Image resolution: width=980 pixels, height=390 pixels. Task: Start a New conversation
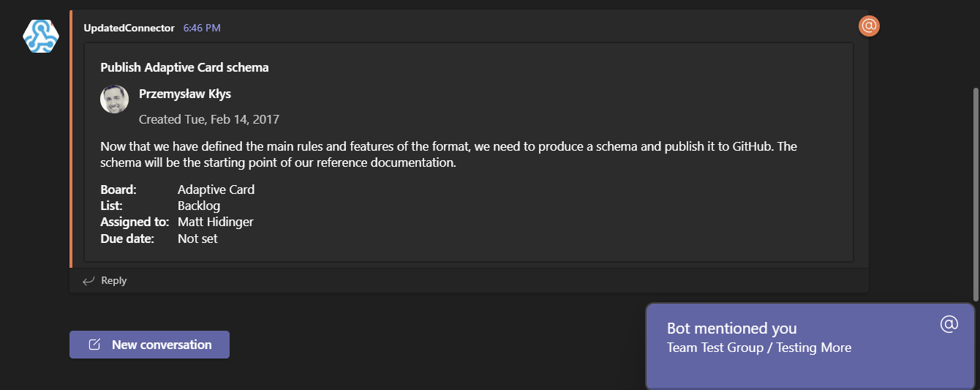coord(150,345)
